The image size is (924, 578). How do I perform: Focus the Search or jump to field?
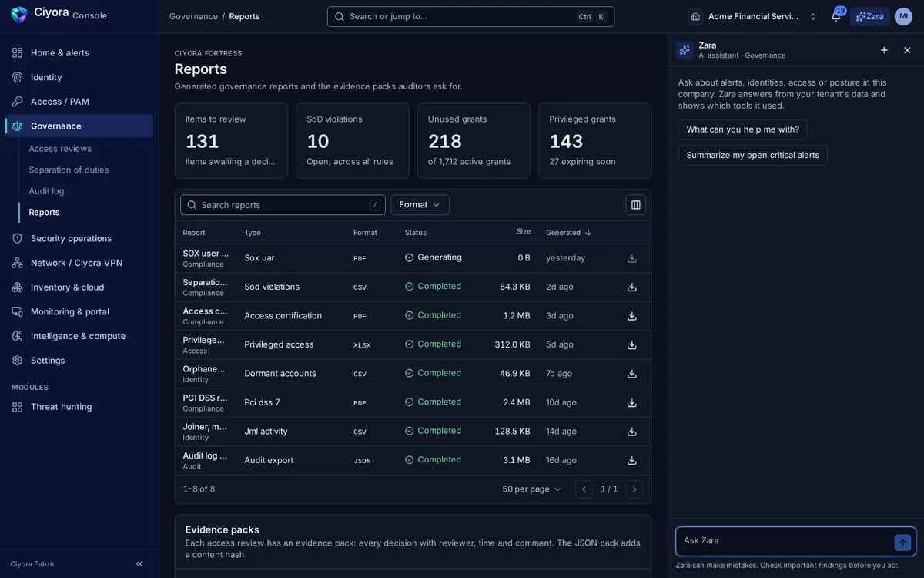pyautogui.click(x=470, y=16)
